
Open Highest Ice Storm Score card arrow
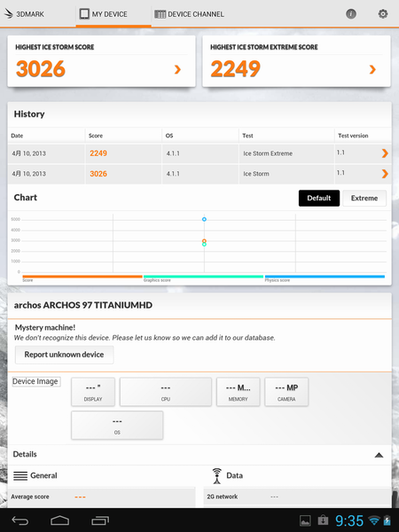(177, 69)
